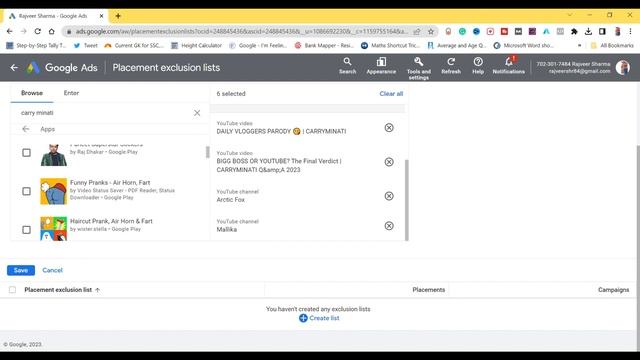Click the Google Ads back arrow
This screenshot has width=640, height=360.
point(14,67)
